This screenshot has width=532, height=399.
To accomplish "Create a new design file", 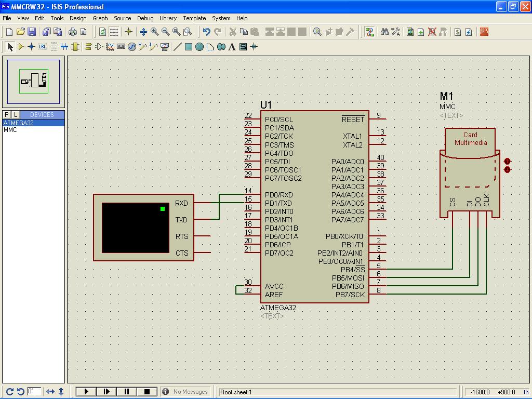I will coord(9,32).
